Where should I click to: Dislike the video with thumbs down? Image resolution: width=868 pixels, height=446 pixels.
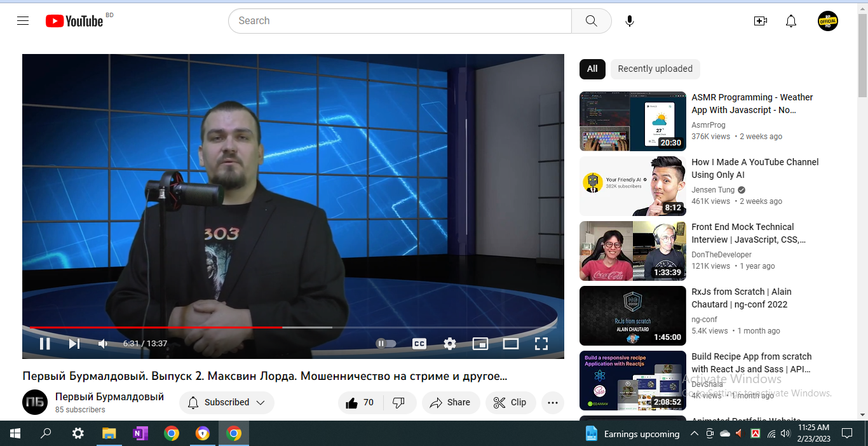[x=399, y=403]
